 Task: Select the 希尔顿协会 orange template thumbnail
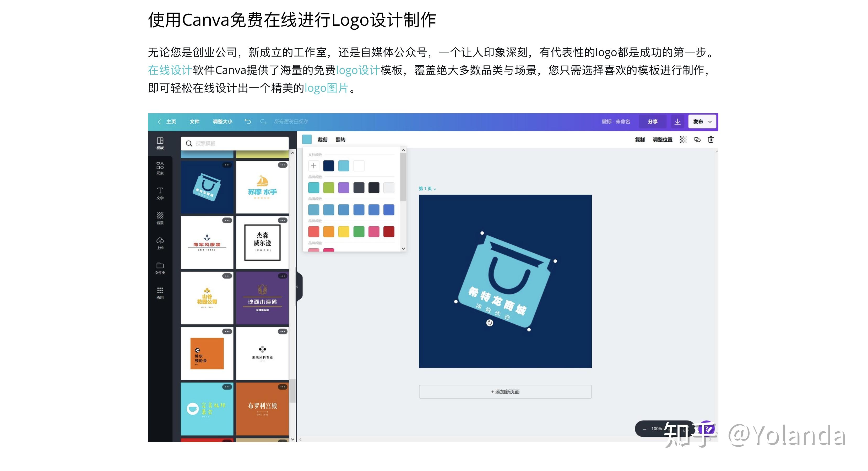point(207,354)
